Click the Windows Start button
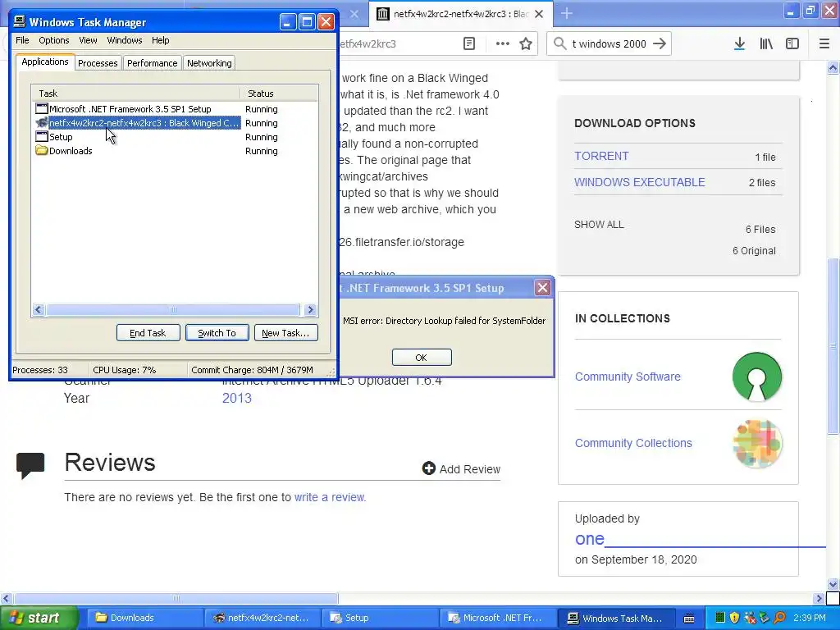The width and height of the screenshot is (840, 630). click(39, 618)
